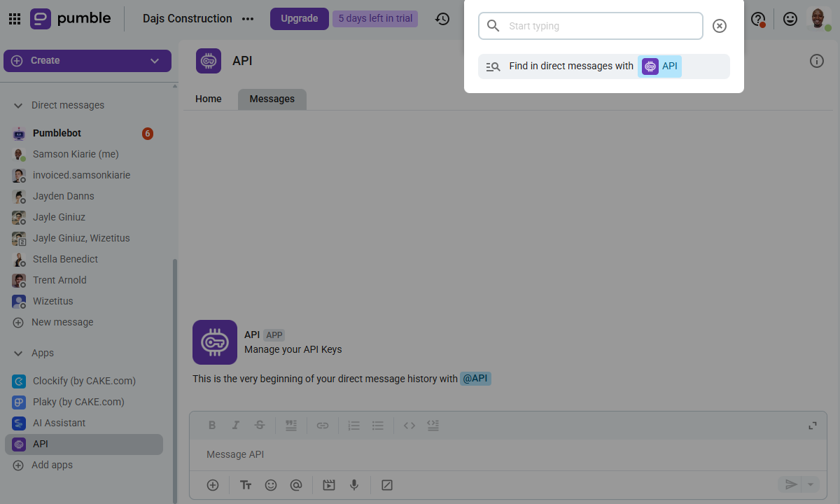Open Dajs Construction workspace options menu
Screen dimensions: 840x504
pyautogui.click(x=248, y=19)
